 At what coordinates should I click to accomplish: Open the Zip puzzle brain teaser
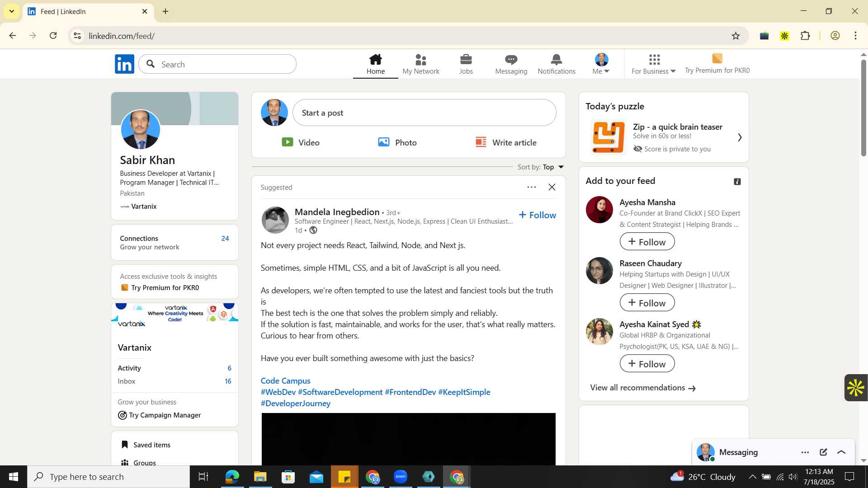664,137
